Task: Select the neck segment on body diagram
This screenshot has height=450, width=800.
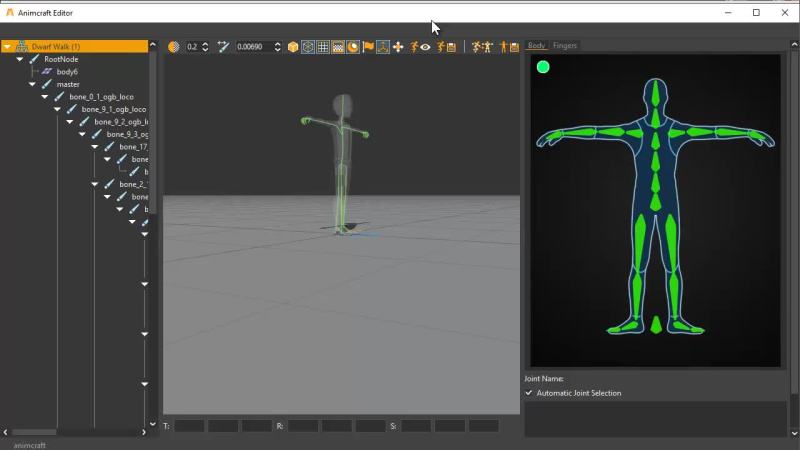Action: (655, 118)
